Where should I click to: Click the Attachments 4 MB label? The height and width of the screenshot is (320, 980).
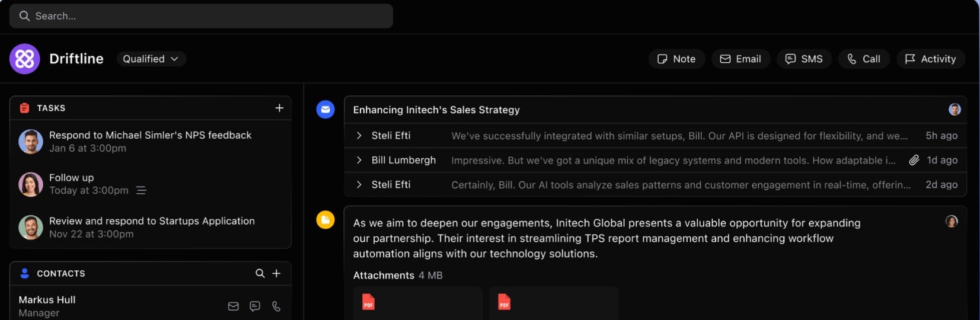pyautogui.click(x=398, y=275)
